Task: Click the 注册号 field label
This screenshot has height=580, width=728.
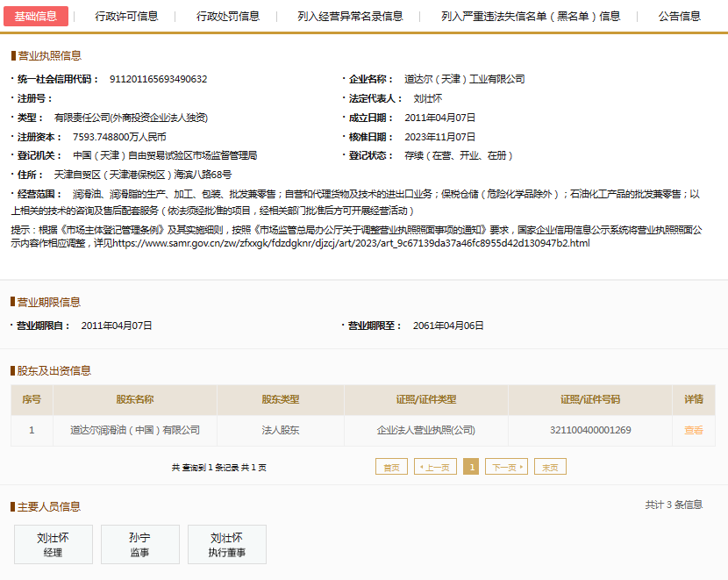Action: (34, 99)
